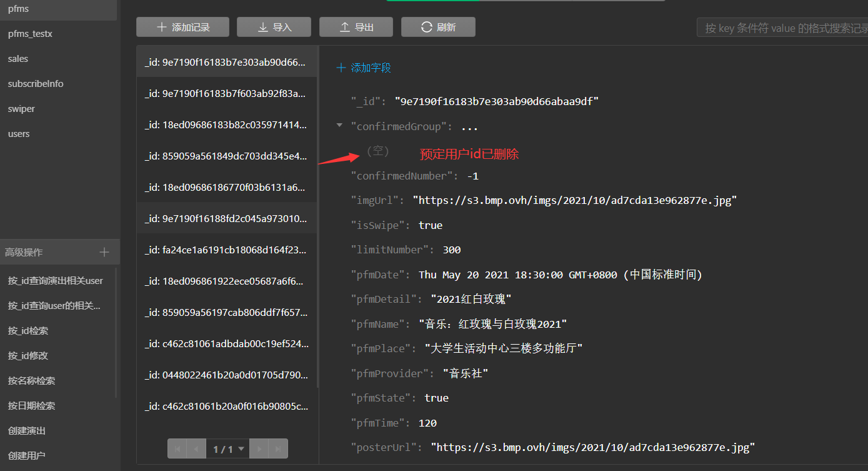Viewport: 868px width, 471px height.
Task: Click the posterUrl value link text
Action: tap(593, 447)
